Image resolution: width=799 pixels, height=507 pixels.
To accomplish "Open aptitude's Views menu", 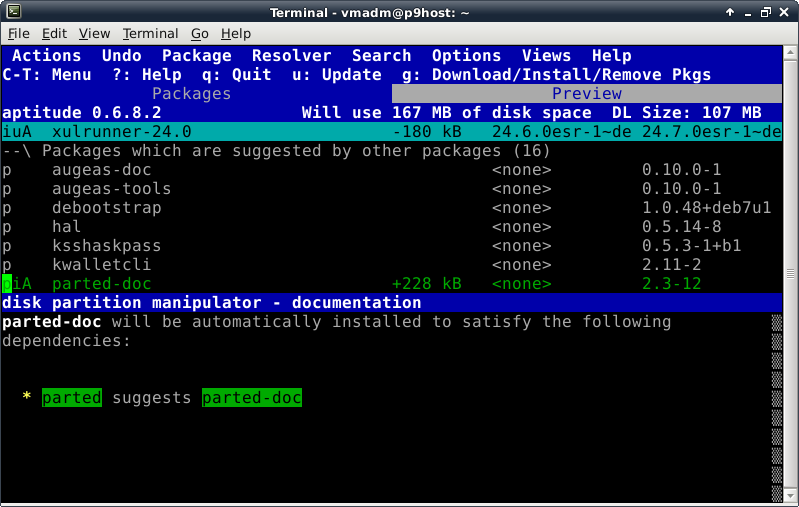I will (546, 56).
